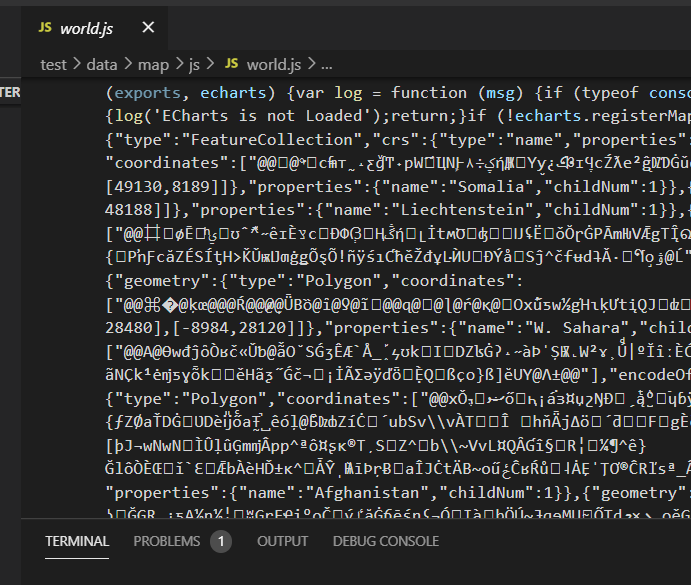
Task: Click the JS icon in breadcrumb path
Action: click(231, 64)
